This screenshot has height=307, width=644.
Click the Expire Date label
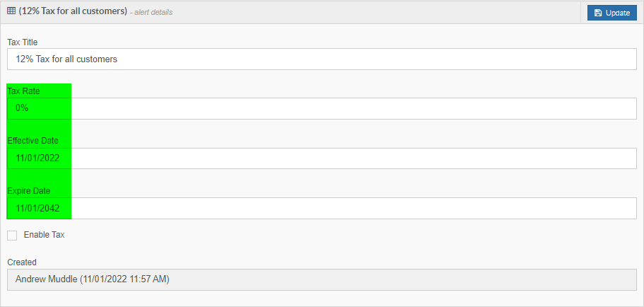point(29,191)
